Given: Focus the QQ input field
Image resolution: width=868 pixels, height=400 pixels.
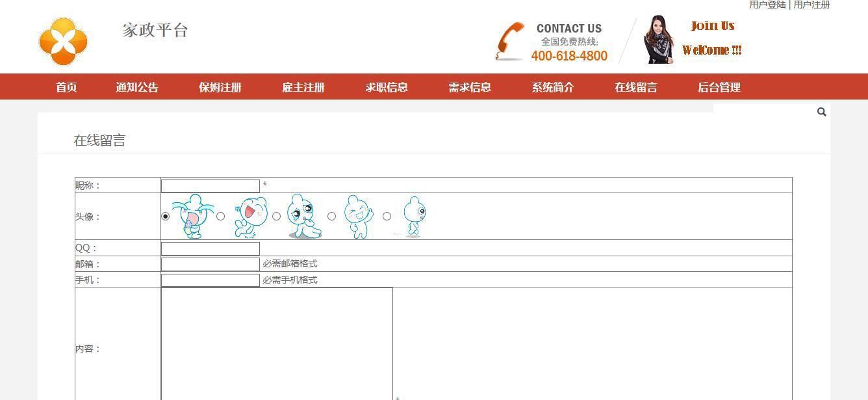Looking at the screenshot, I should (211, 248).
